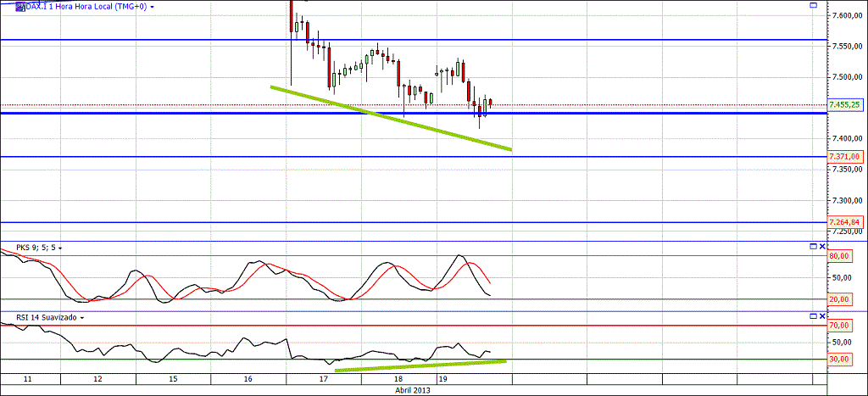868x396 pixels.
Task: Select the thick blue support line near 7.440
Action: 413,113
